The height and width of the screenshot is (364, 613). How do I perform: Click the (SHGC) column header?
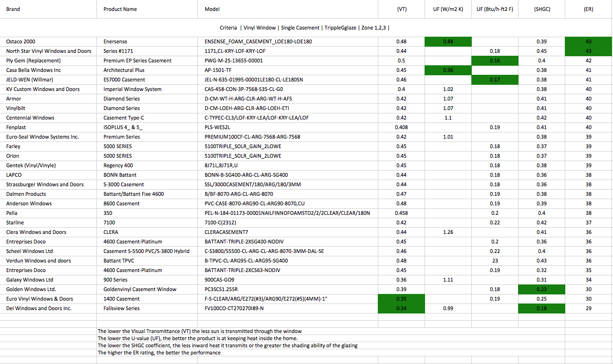[541, 9]
